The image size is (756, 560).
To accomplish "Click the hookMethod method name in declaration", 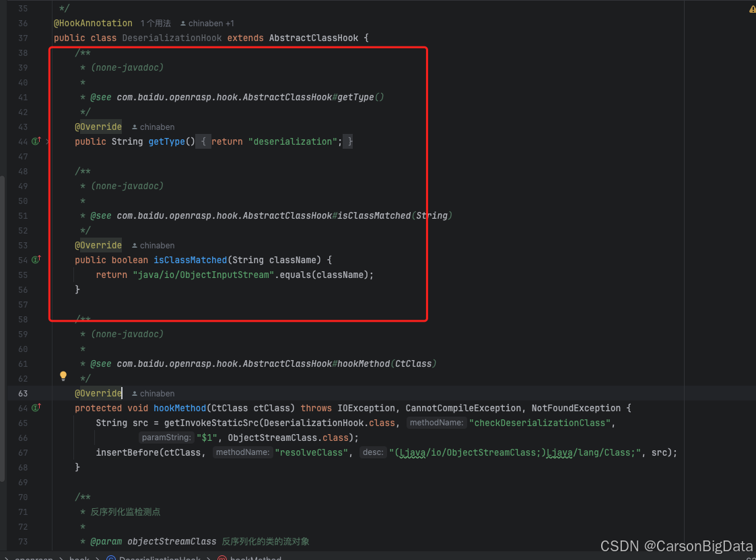I will tap(179, 408).
